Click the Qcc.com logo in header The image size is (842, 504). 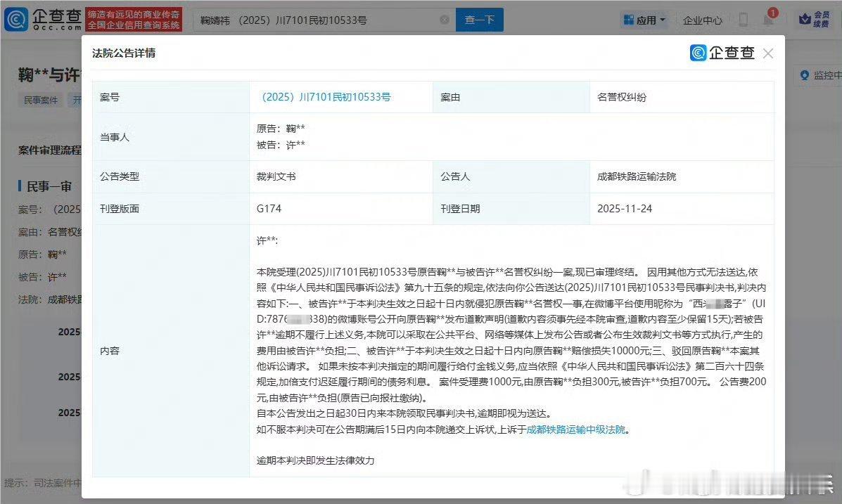pos(43,19)
